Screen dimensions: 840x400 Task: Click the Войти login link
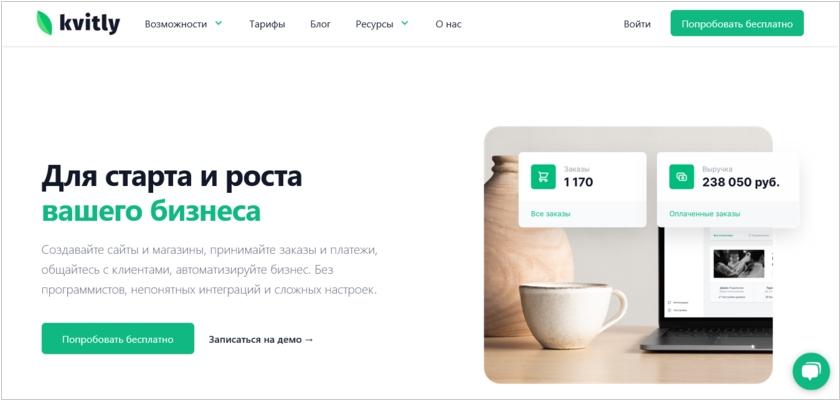click(637, 24)
